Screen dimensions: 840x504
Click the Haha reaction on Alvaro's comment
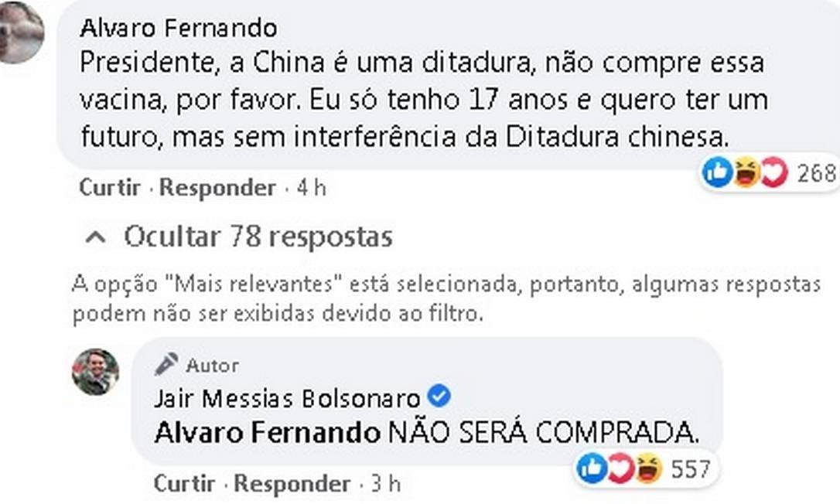coord(745,173)
